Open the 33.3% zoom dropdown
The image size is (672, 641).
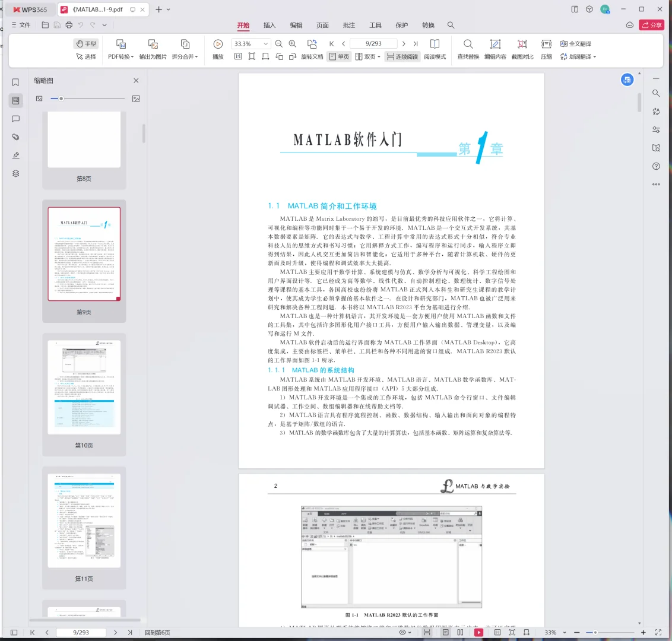coord(266,44)
